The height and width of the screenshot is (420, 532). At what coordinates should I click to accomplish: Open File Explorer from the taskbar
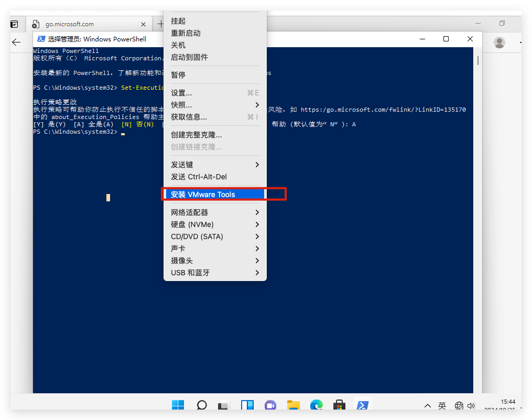[294, 405]
